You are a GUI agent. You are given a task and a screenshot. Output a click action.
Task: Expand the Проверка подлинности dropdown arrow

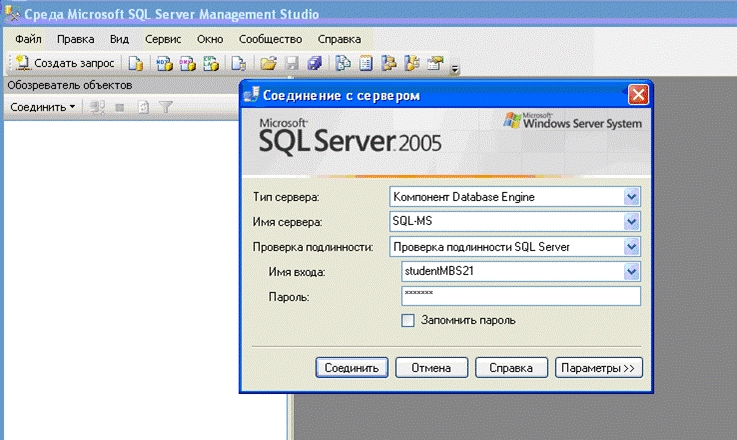point(631,246)
